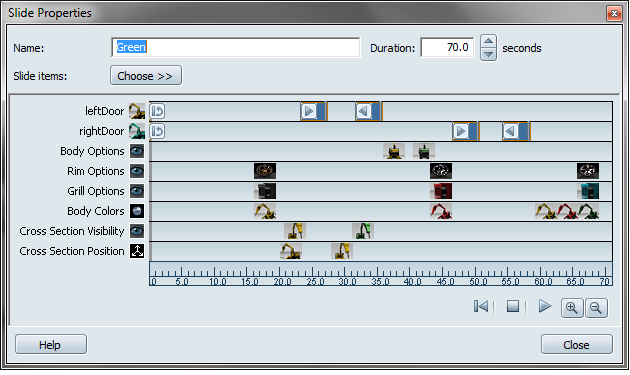The width and height of the screenshot is (630, 375).
Task: Click the 35.0 mark on time ruler
Action: click(x=380, y=281)
